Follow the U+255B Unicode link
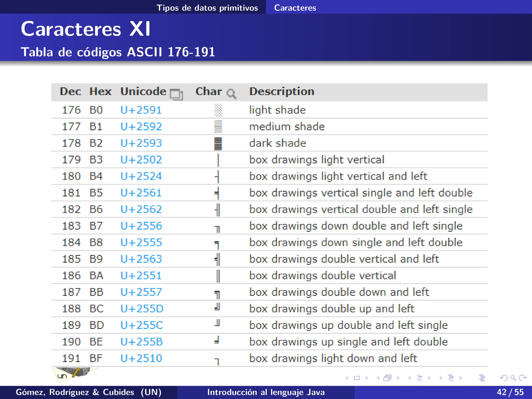 coord(142,342)
